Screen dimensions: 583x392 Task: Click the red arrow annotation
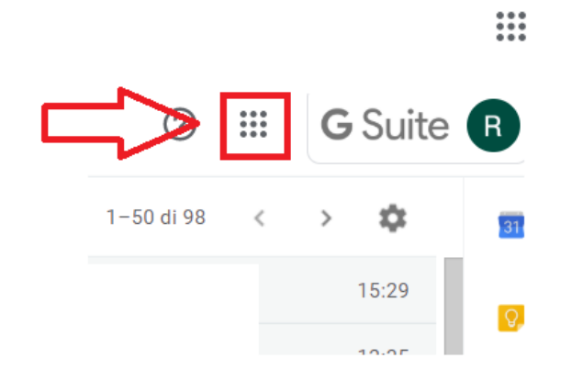pos(121,124)
